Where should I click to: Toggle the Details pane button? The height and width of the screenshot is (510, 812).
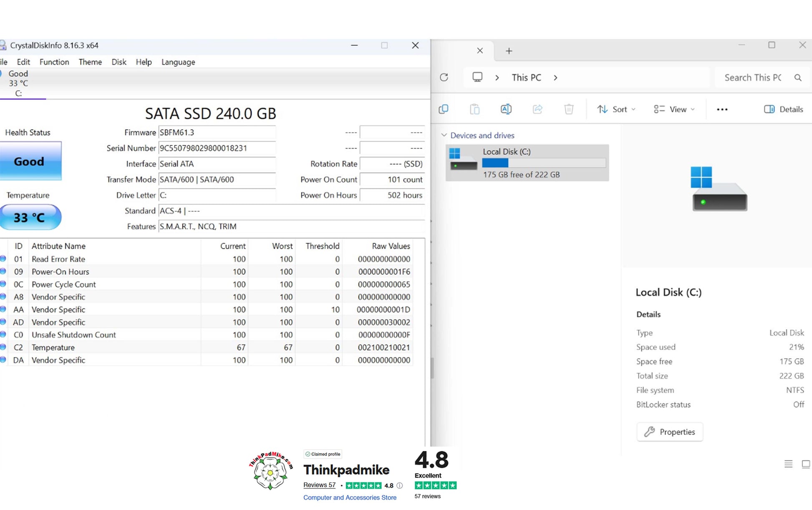[784, 109]
